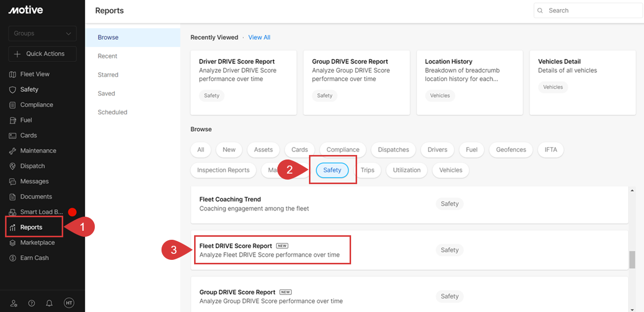Open the HT profile avatar
Image resolution: width=644 pixels, height=312 pixels.
[69, 302]
